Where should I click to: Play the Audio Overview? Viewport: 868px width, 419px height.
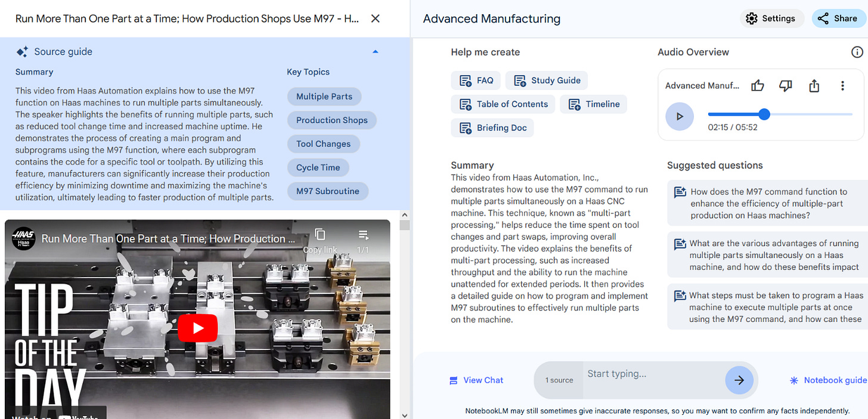(x=680, y=116)
